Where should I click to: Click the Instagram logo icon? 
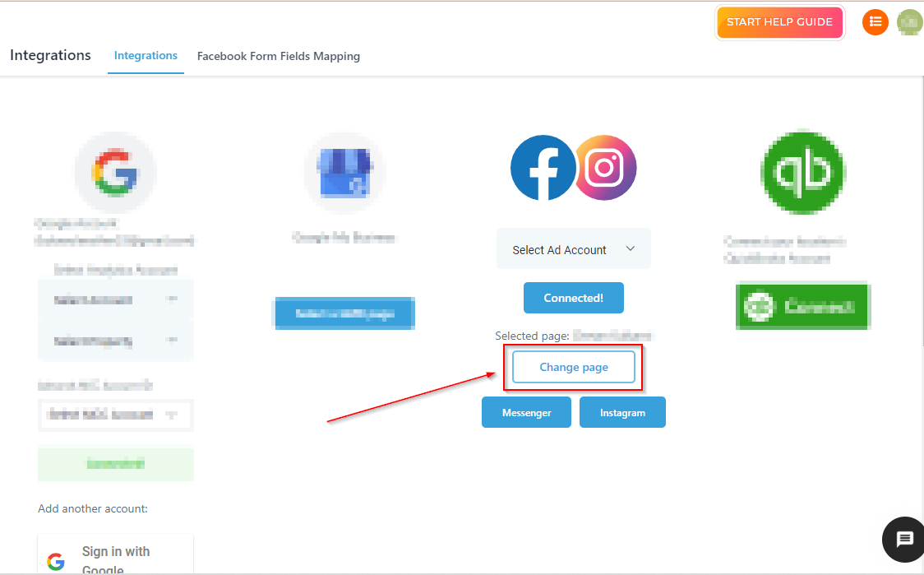(x=605, y=168)
